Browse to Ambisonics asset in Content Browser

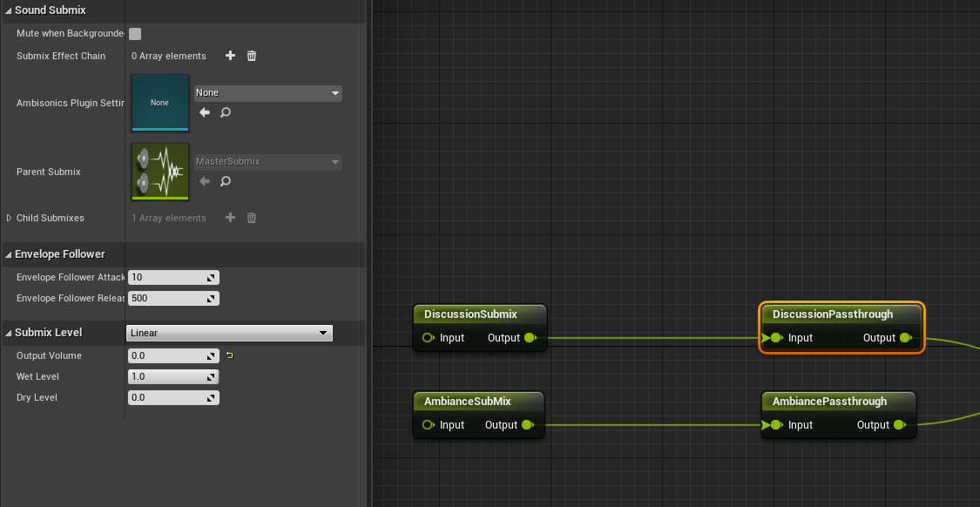click(x=226, y=112)
